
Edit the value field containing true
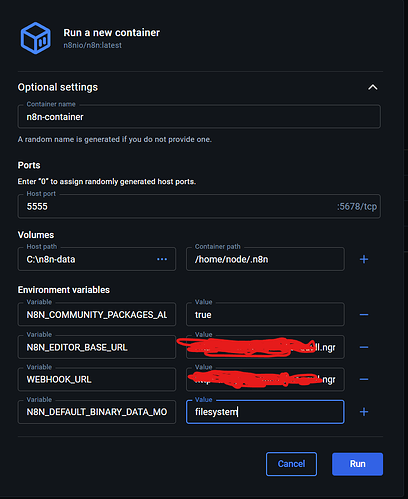265,314
